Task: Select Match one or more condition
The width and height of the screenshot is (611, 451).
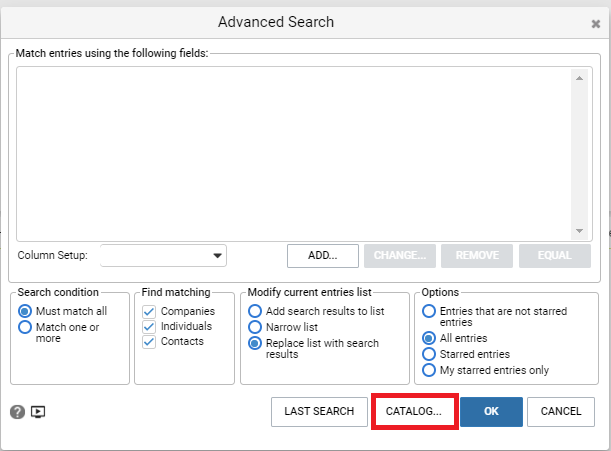Action: (x=25, y=327)
